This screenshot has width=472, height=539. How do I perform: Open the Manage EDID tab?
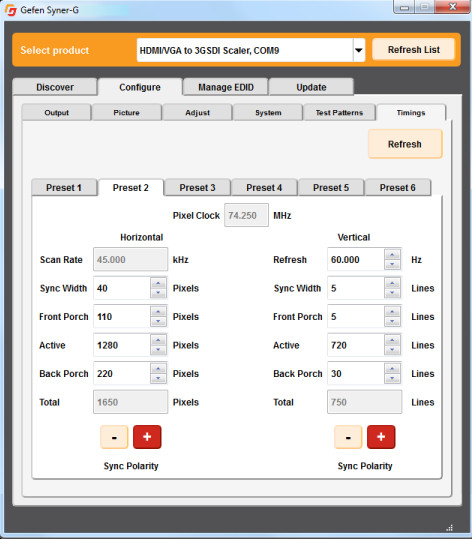coord(226,87)
